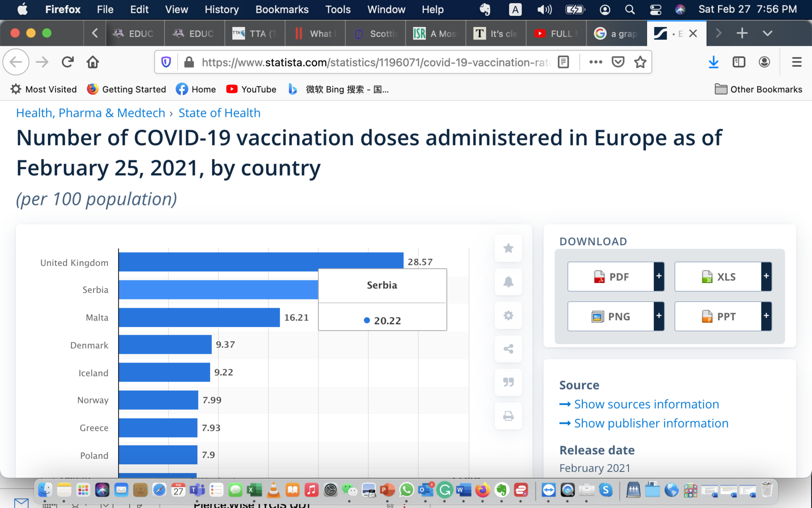Switch to the YouTube FULL tab
This screenshot has height=508, width=812.
556,34
